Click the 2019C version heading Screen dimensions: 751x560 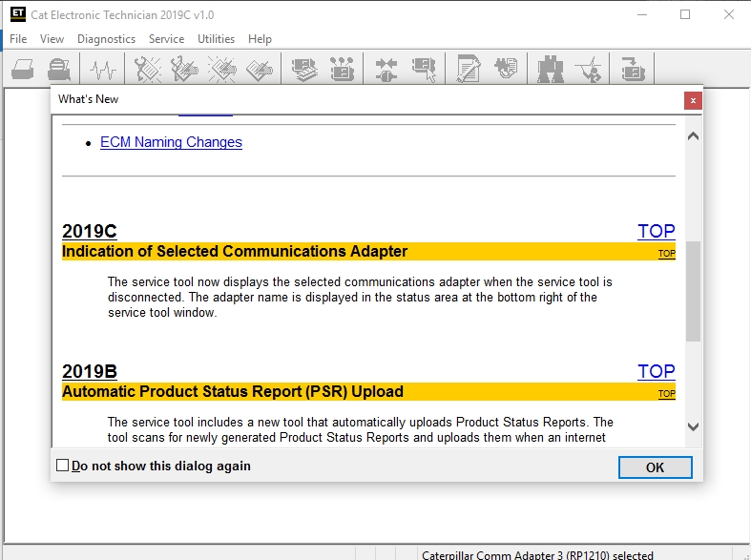(x=90, y=231)
